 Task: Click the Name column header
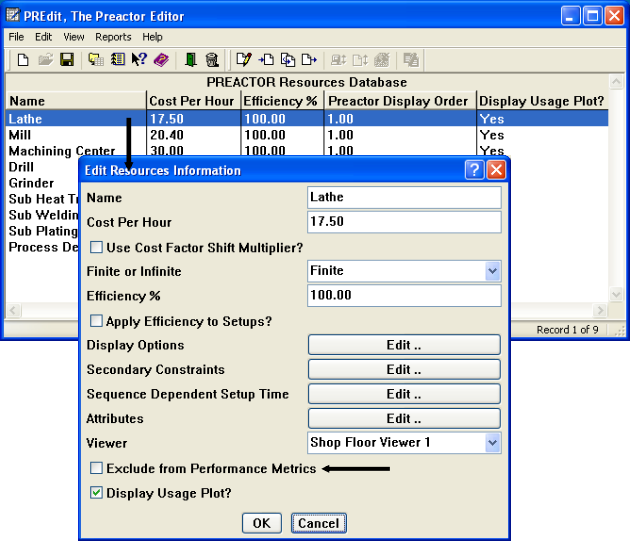pos(76,100)
